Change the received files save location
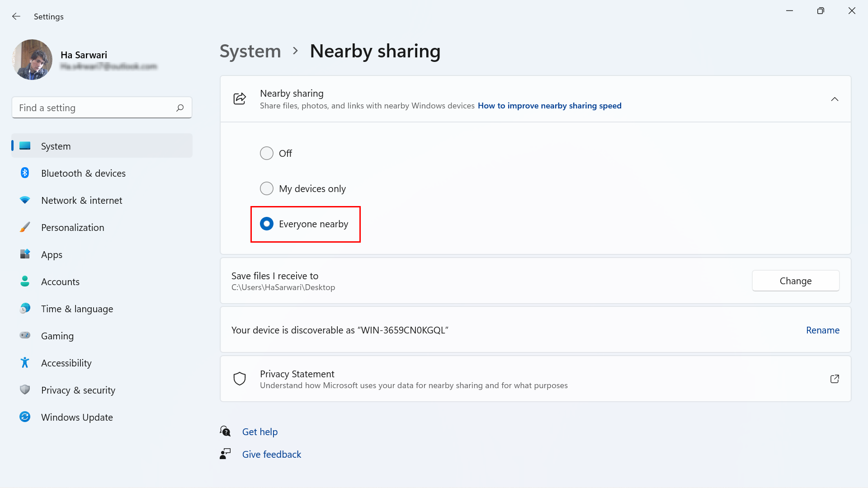Image resolution: width=868 pixels, height=488 pixels. (796, 281)
